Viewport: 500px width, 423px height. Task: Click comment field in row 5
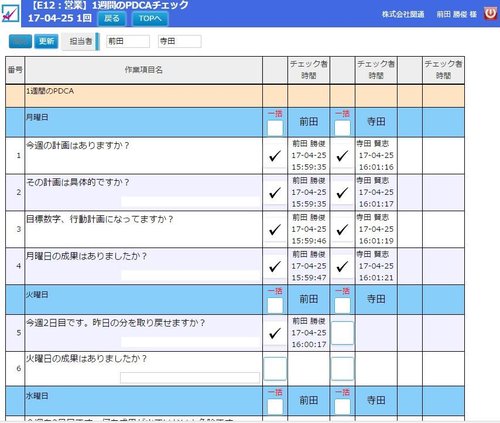coord(190,342)
